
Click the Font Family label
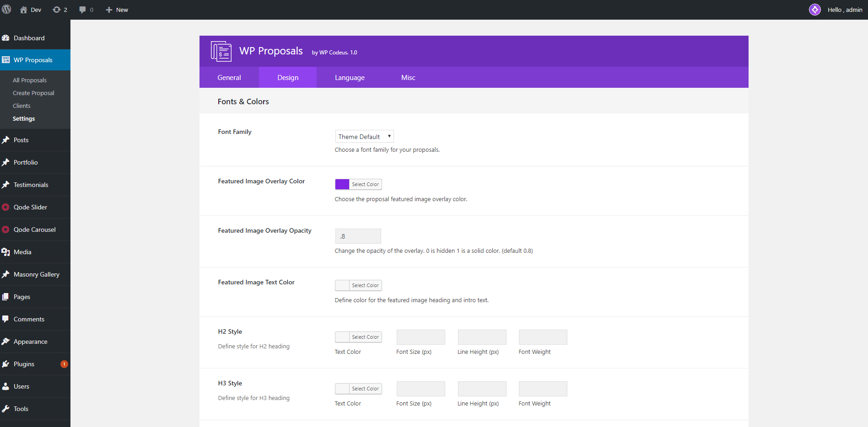[235, 132]
